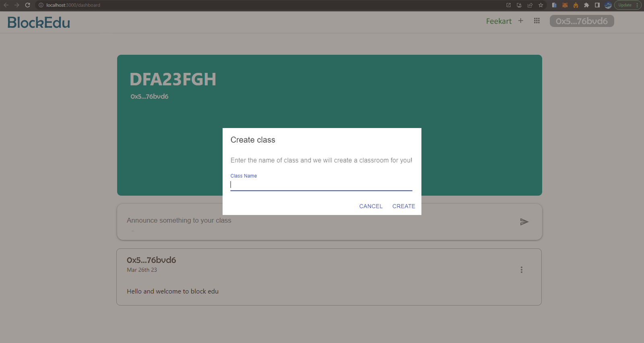644x343 pixels.
Task: Click the DFA23FGH class title
Action: (x=173, y=79)
